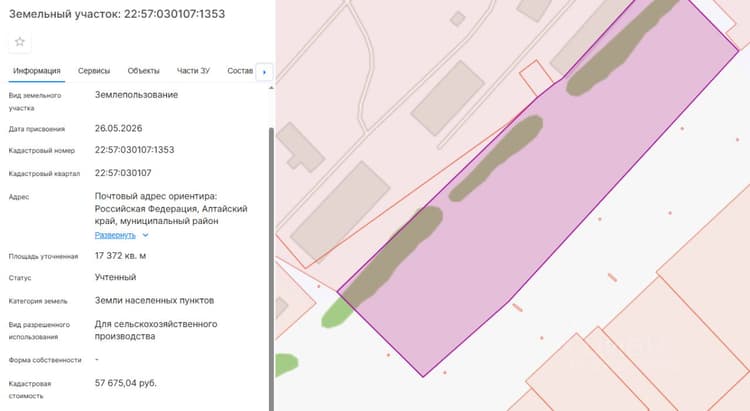This screenshot has height=411, width=750.
Task: Open the Состав tab
Action: 240,71
